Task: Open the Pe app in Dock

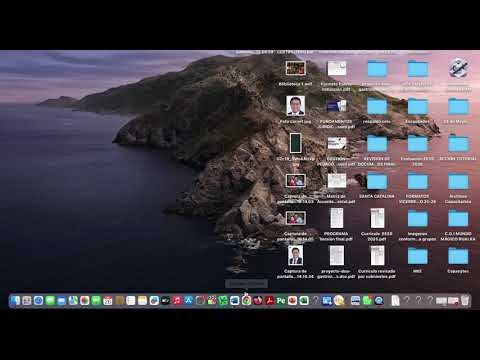Action: 281,301
